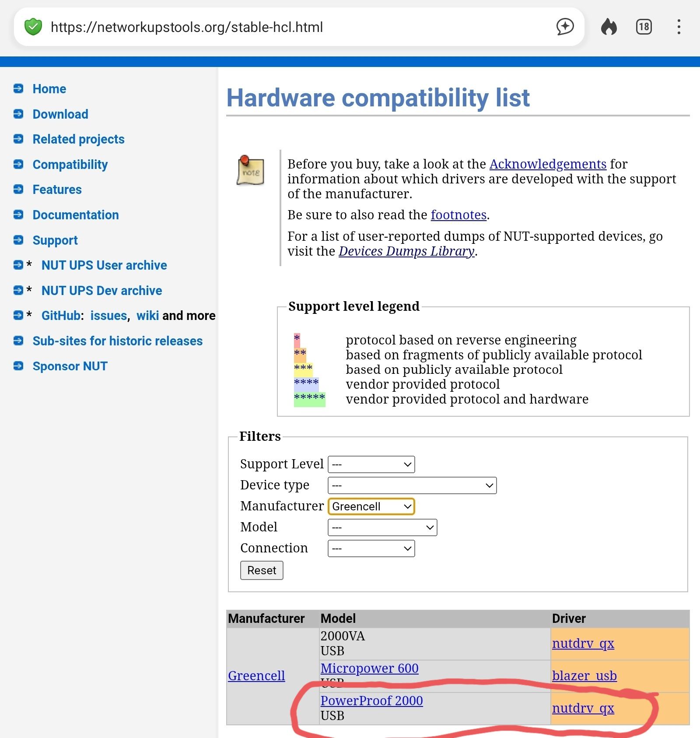Open the Connection filter dropdown
Screen dimensions: 700x738
[371, 548]
